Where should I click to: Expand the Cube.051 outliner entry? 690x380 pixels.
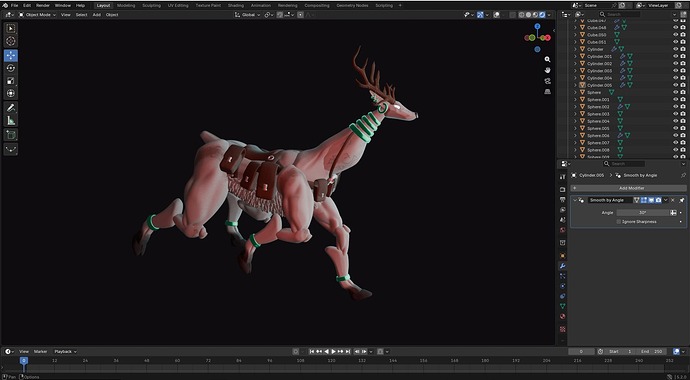[x=575, y=42]
